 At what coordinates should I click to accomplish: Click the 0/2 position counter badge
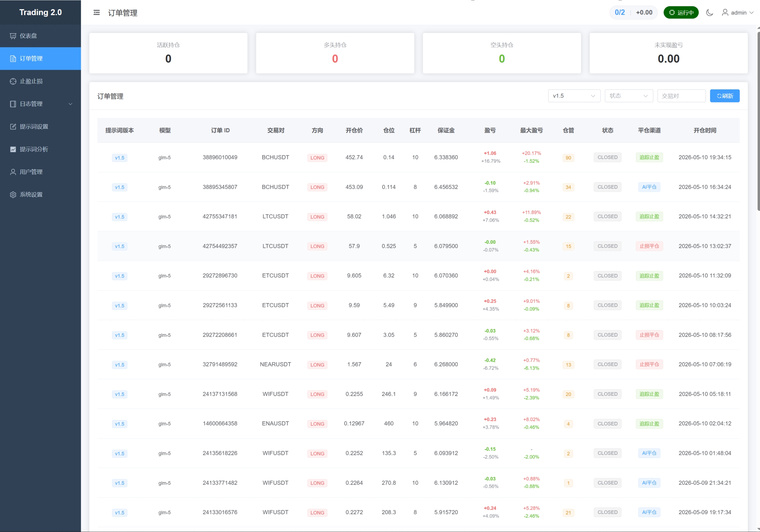click(620, 12)
